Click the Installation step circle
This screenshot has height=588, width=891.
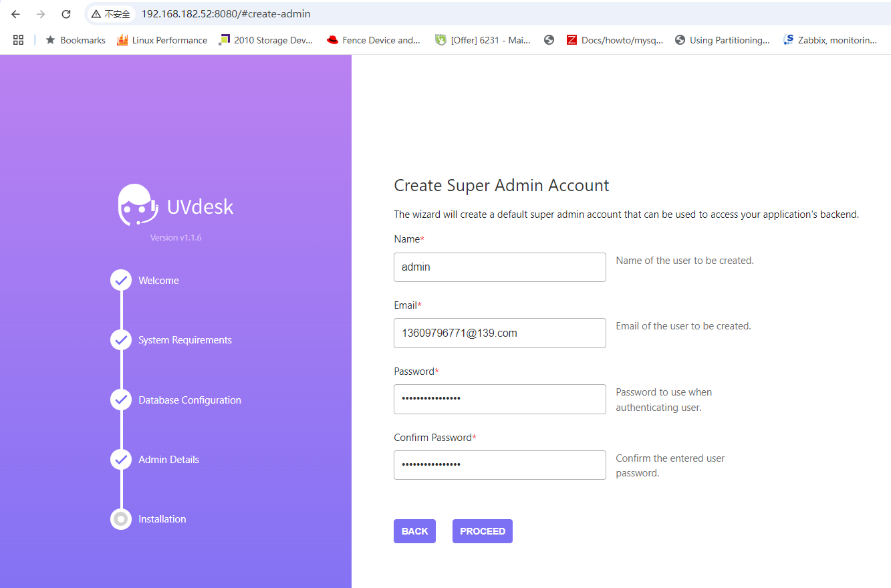(121, 519)
